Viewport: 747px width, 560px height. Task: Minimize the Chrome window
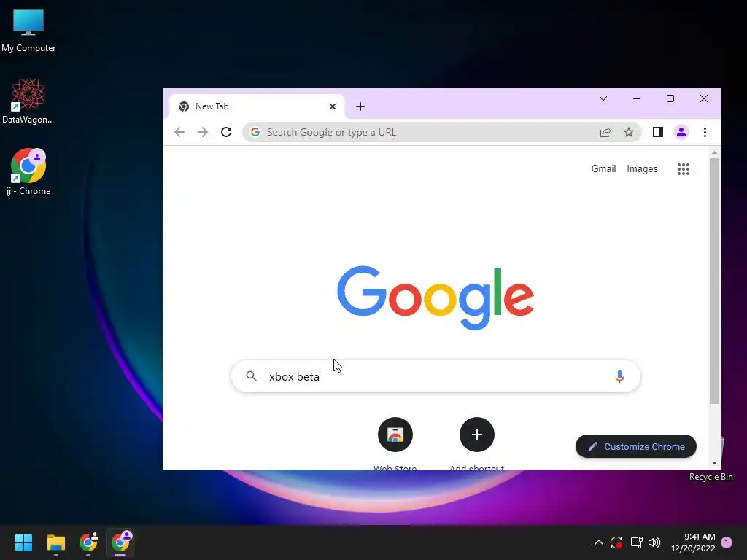click(636, 98)
